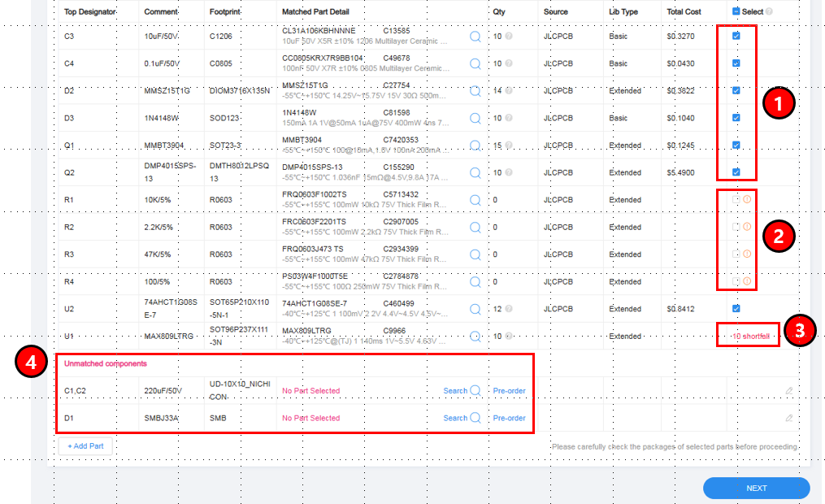Uncheck the D3 1N4148W checkbox
The width and height of the screenshot is (825, 504).
736,118
